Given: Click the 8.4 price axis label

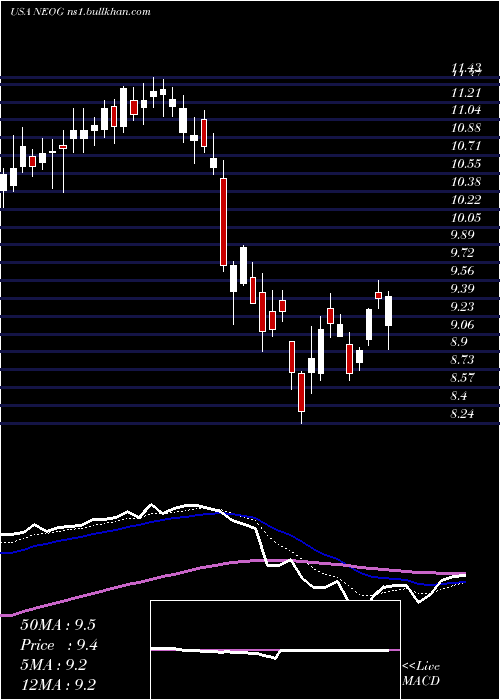Looking at the screenshot, I should pyautogui.click(x=460, y=396).
